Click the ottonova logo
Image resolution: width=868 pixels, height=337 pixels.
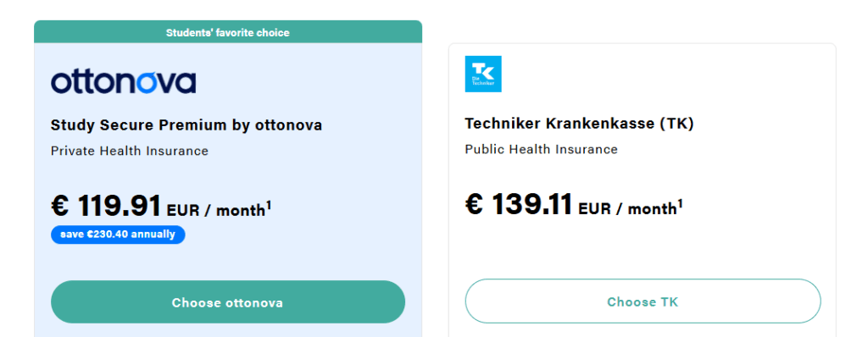coord(123,82)
